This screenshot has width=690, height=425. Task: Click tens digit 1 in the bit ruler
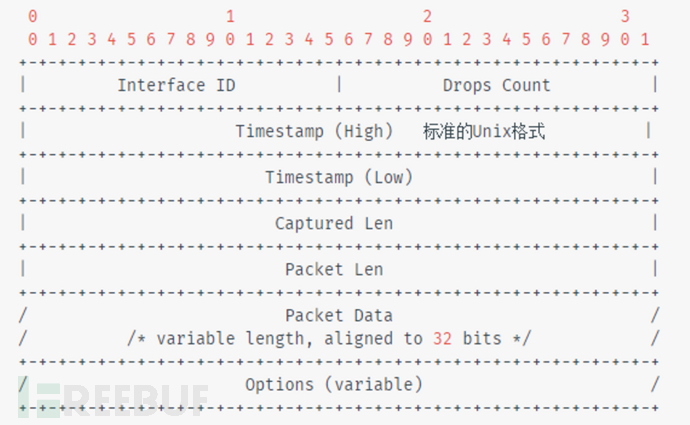(230, 16)
